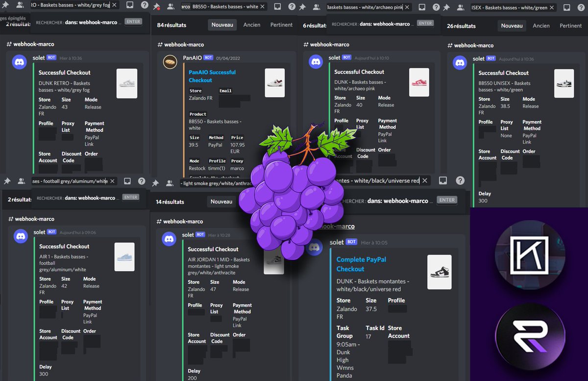
Task: Toggle member list beside 'white/green' search
Action: [x=461, y=7]
